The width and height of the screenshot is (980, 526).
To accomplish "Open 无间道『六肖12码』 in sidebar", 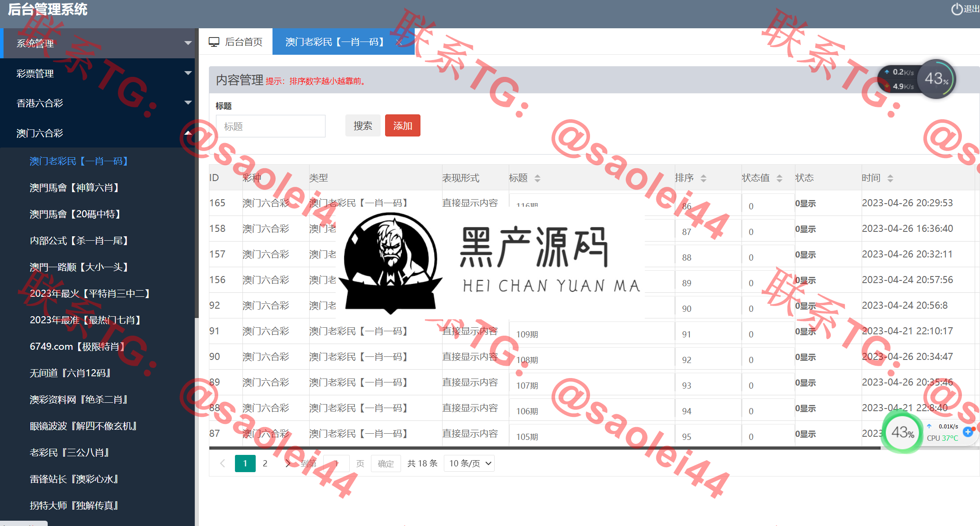I will (x=72, y=373).
